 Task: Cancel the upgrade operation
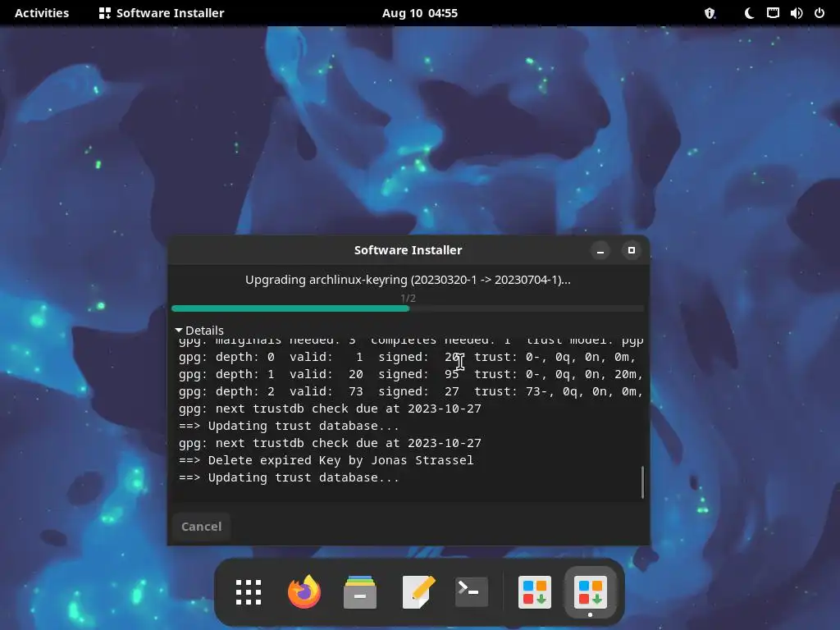tap(202, 527)
